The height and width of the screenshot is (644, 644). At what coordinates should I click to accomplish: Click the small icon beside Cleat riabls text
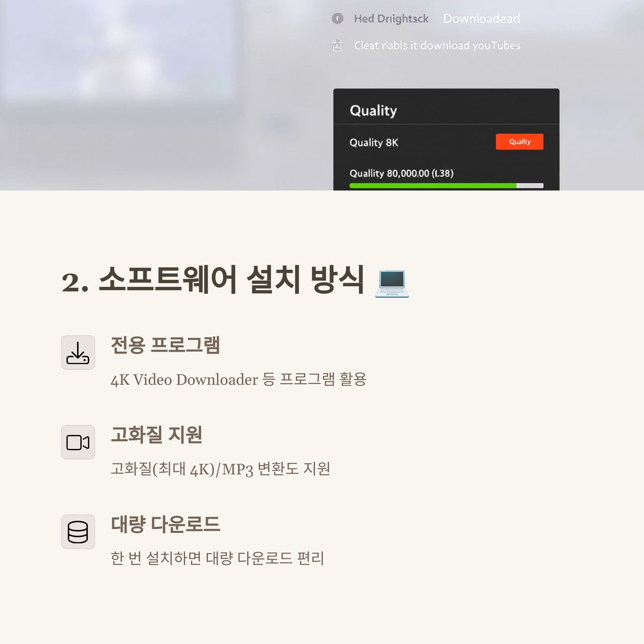point(337,45)
